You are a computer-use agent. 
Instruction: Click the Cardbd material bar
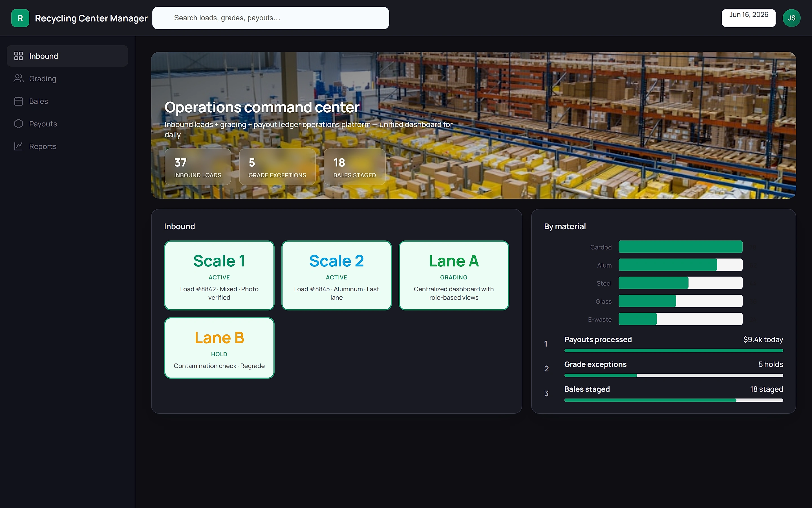(680, 247)
